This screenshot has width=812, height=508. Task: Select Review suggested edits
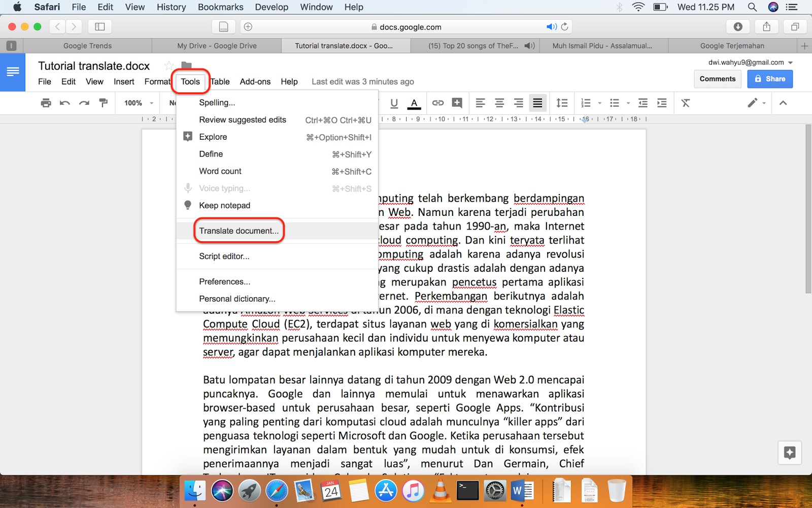pos(277,120)
